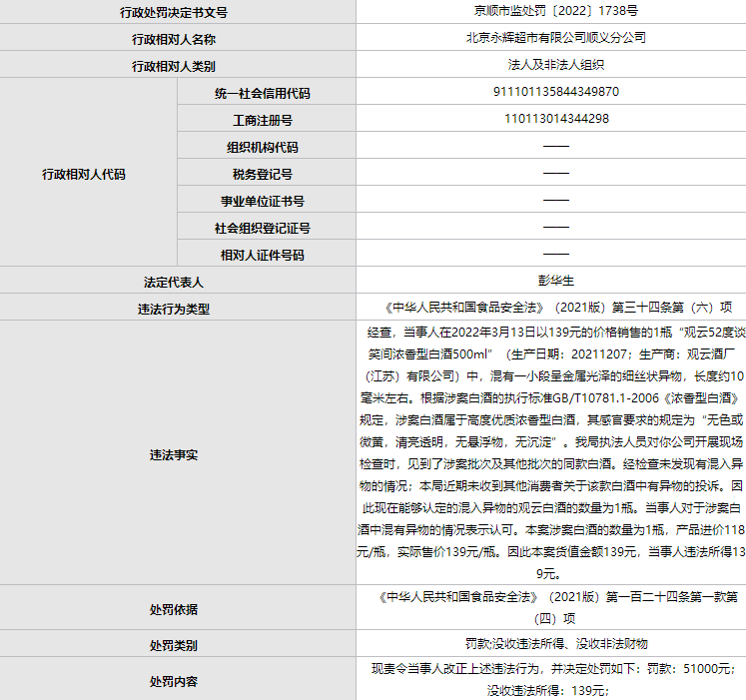The width and height of the screenshot is (746, 700).
Task: Click the 行政相对人名称 label
Action: click(174, 39)
